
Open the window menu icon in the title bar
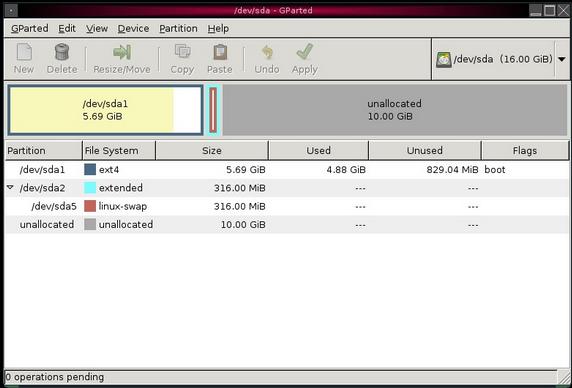click(11, 11)
